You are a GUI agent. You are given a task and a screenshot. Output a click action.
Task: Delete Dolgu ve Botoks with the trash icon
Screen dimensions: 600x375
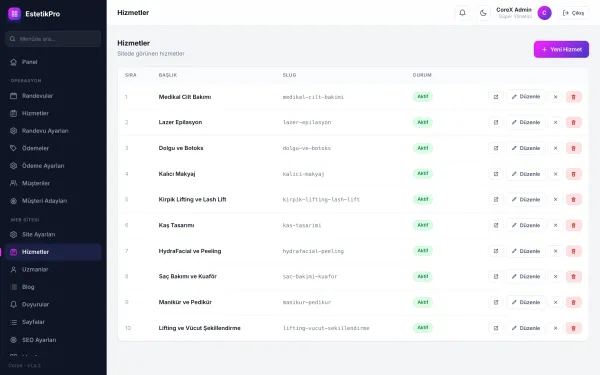coord(573,148)
